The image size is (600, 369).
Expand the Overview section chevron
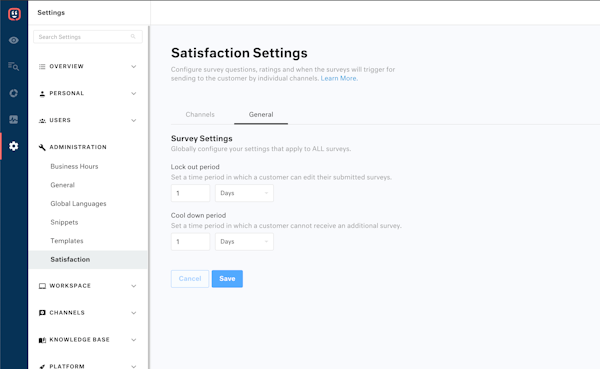(134, 67)
